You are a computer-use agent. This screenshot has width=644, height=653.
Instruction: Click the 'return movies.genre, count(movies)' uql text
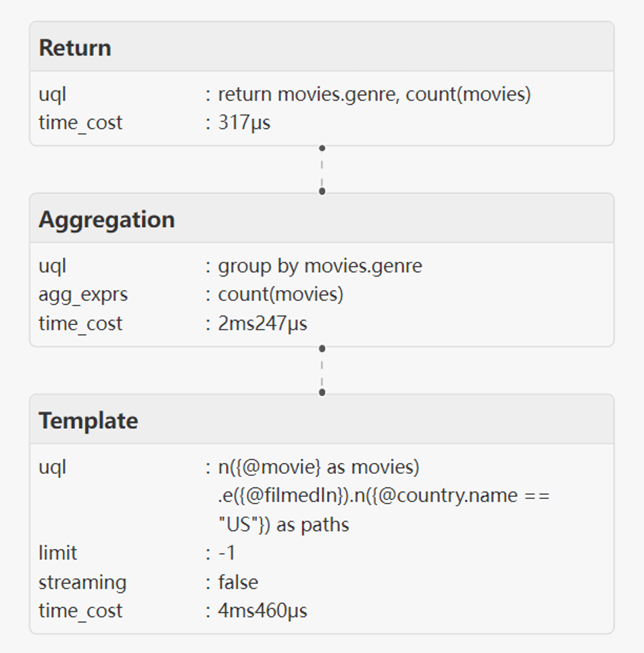pos(374,94)
